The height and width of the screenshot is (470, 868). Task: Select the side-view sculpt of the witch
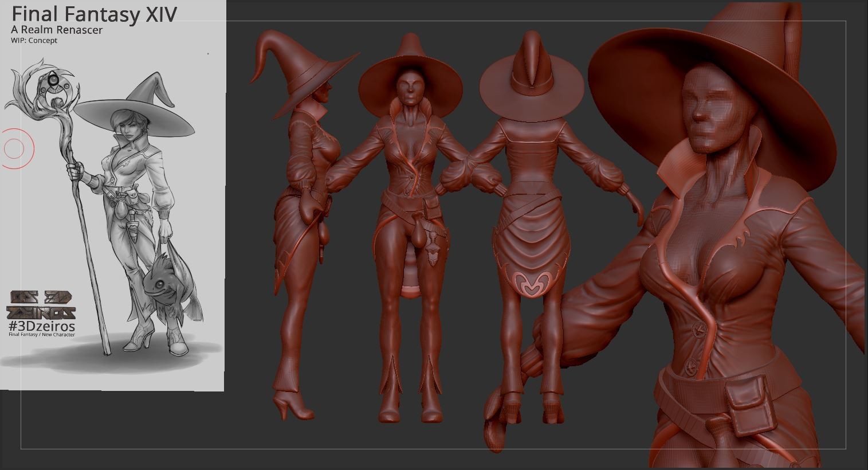[x=304, y=226]
